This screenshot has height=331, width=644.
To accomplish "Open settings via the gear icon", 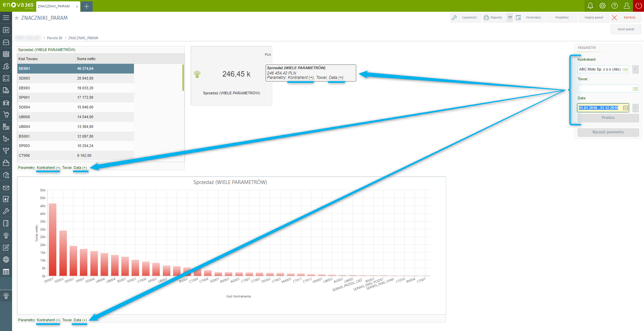I will coord(602,6).
